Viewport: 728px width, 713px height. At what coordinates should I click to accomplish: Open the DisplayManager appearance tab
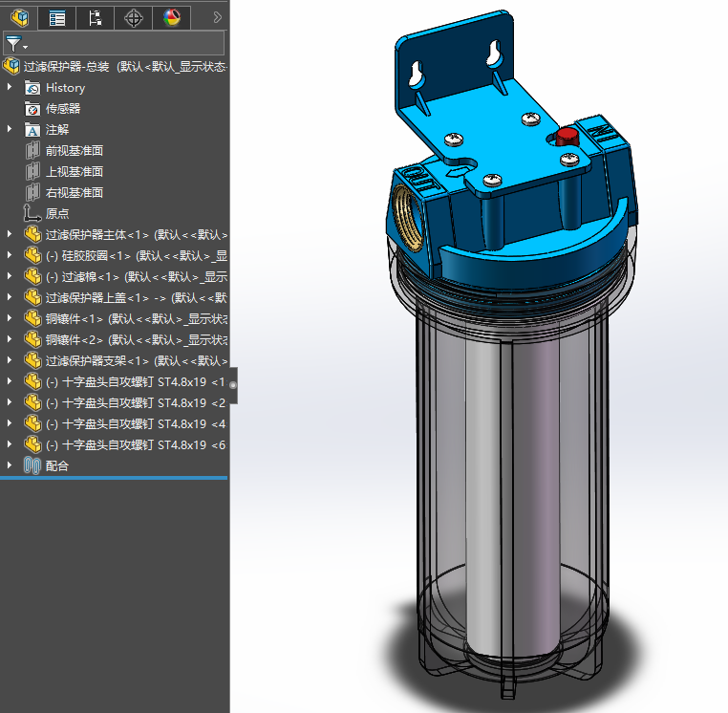(x=172, y=18)
